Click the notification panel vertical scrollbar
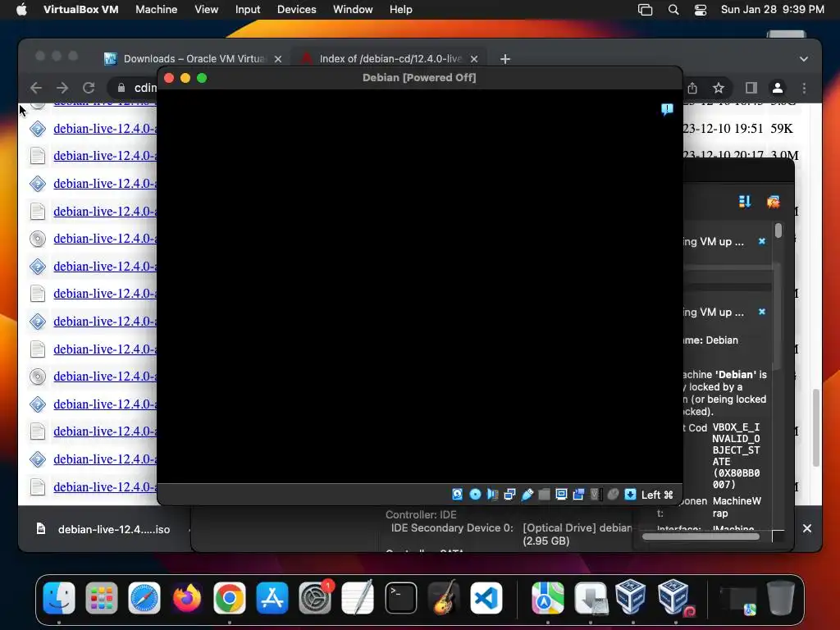Viewport: 840px width, 630px height. 778,231
